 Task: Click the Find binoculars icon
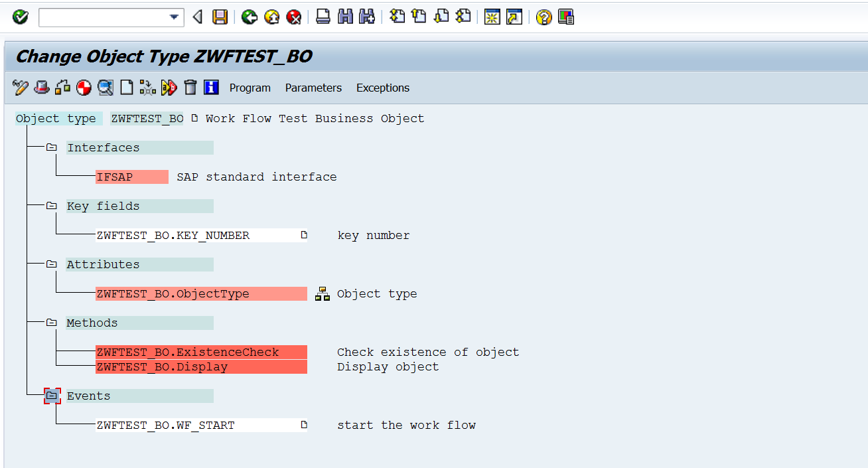pos(345,17)
